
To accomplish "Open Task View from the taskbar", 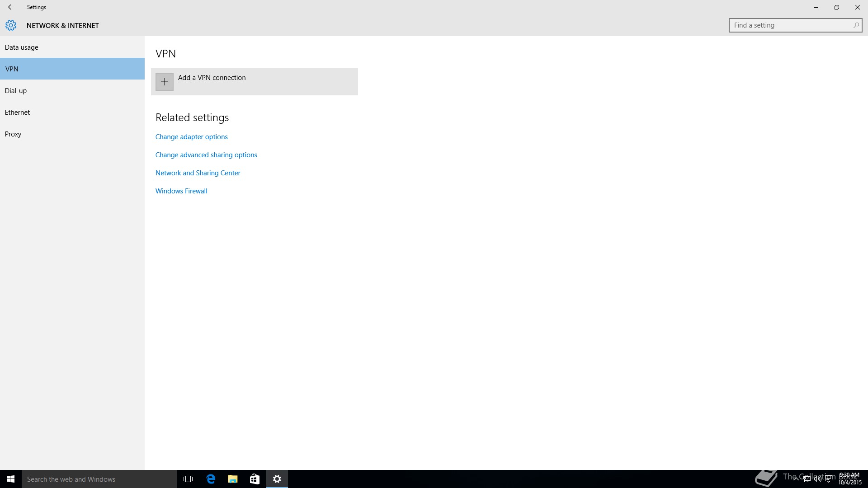I will pos(188,479).
